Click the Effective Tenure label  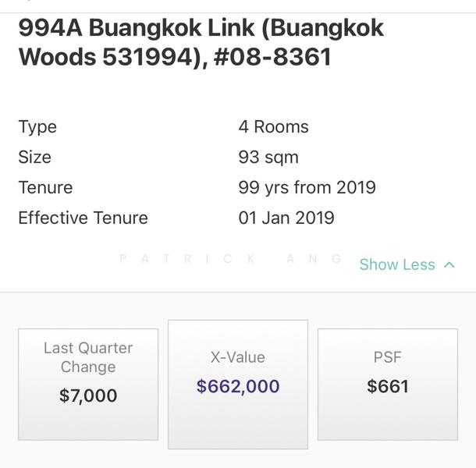coord(83,218)
